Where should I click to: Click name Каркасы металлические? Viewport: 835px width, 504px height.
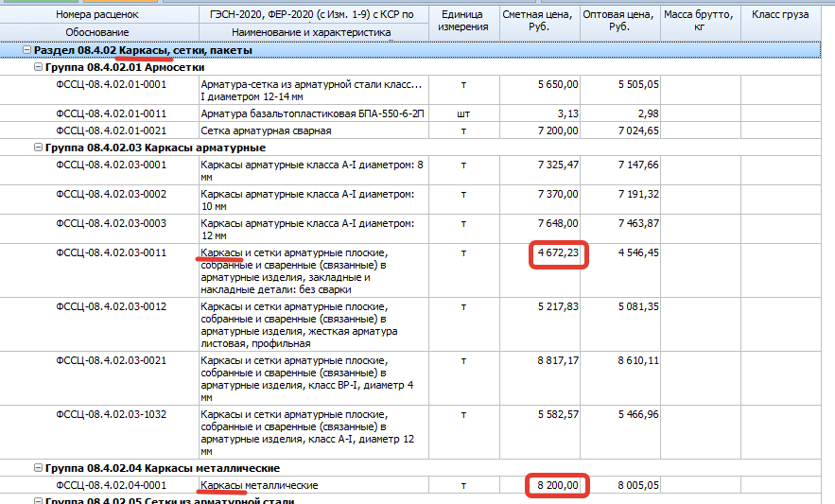coord(259,485)
